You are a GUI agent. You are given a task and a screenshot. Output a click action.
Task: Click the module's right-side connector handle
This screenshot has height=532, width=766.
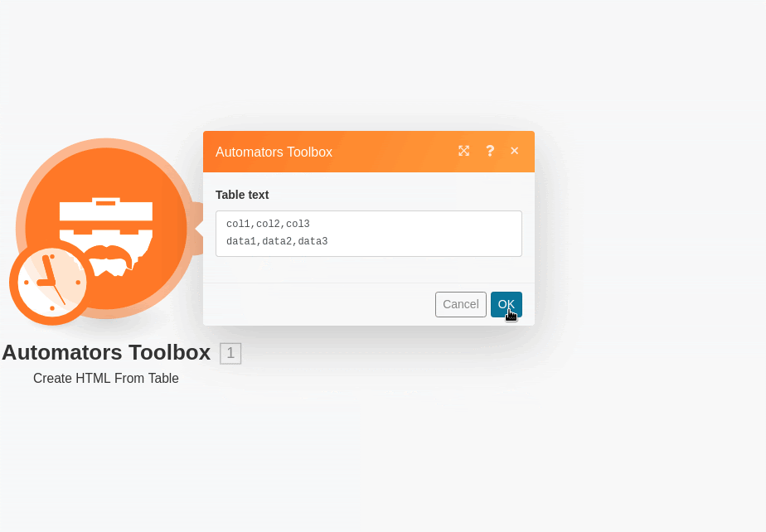[197, 227]
